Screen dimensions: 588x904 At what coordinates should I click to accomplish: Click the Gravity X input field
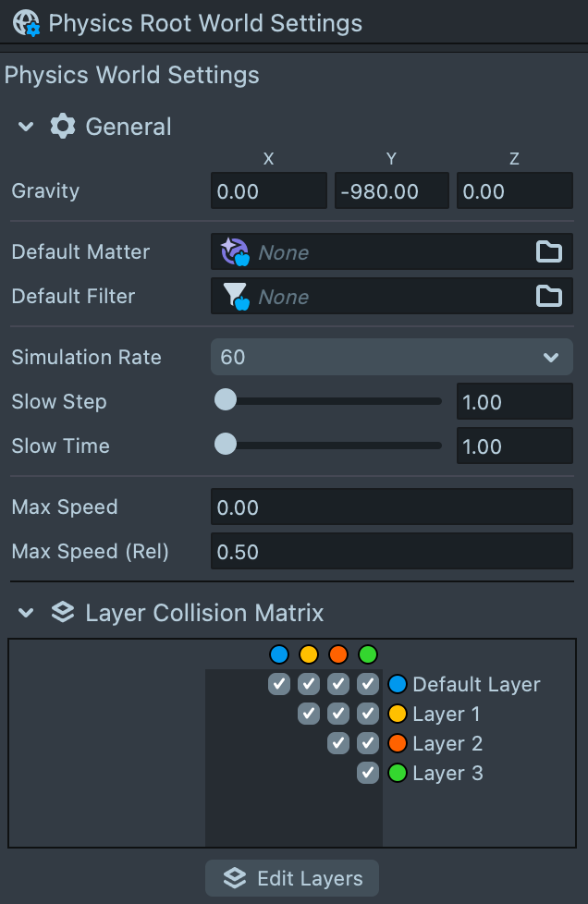pos(269,190)
